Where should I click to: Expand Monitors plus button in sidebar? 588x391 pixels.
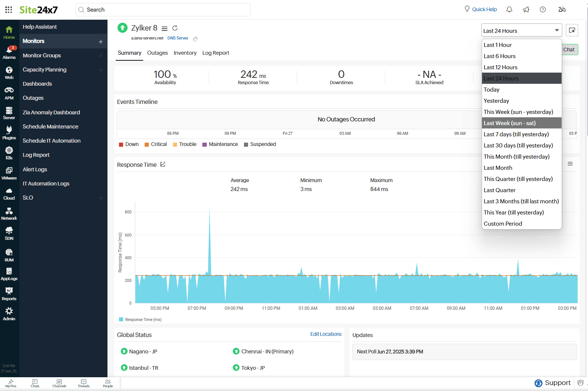100,42
